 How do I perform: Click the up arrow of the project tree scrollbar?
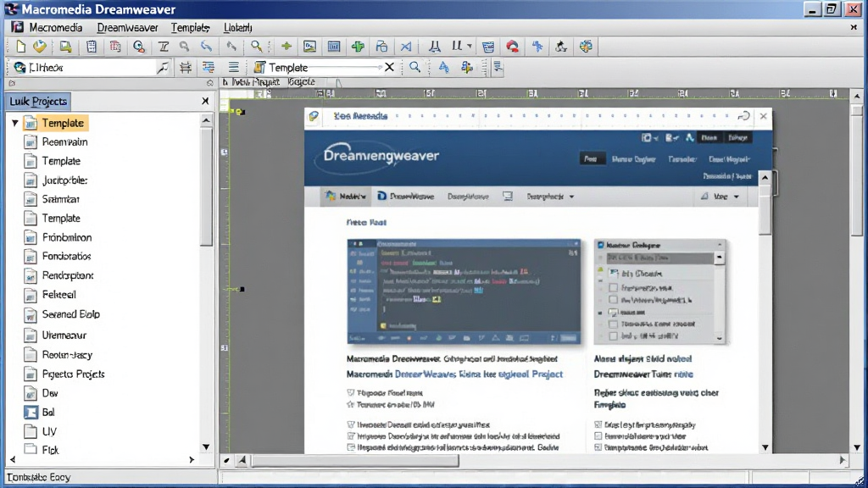point(206,120)
